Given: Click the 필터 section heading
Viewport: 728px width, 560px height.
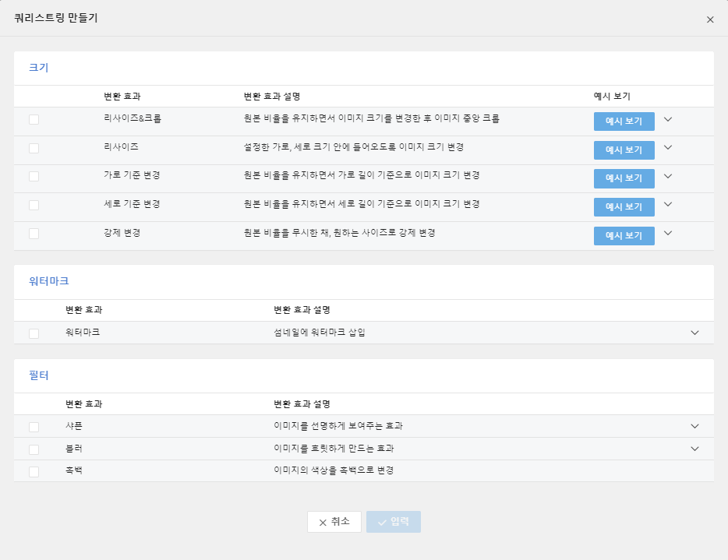Looking at the screenshot, I should pos(38,375).
